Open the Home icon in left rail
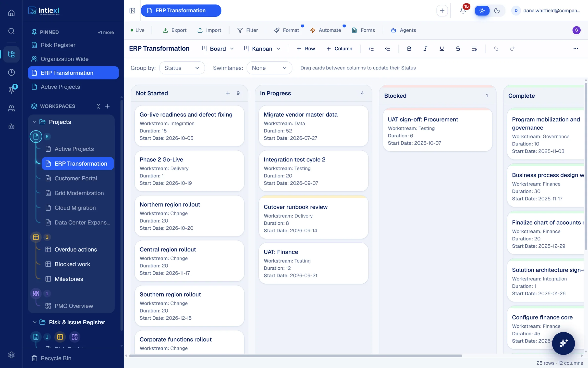The width and height of the screenshot is (588, 368). click(11, 13)
